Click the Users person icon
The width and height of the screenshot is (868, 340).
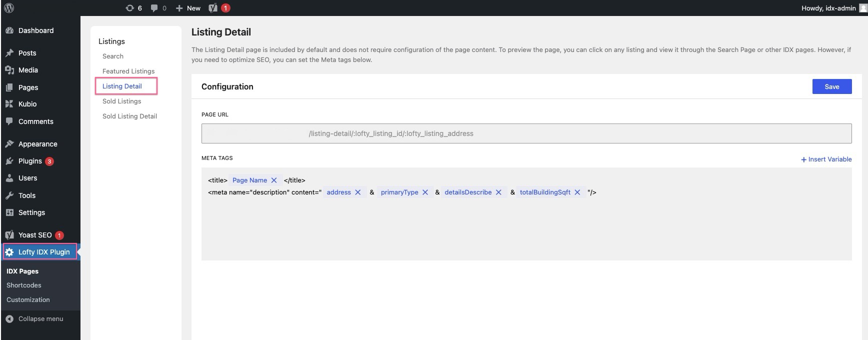coord(9,178)
